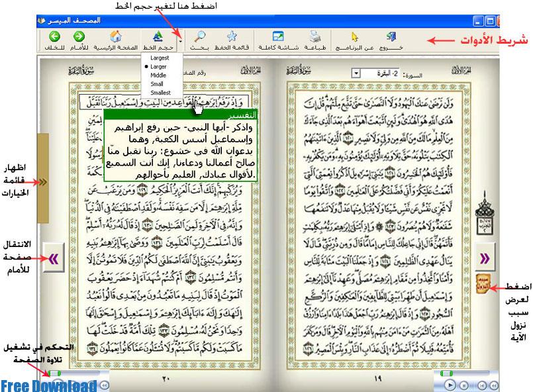This screenshot has width=533, height=392.
Task: Adjust the right page recitation slider
Action: (446, 373)
